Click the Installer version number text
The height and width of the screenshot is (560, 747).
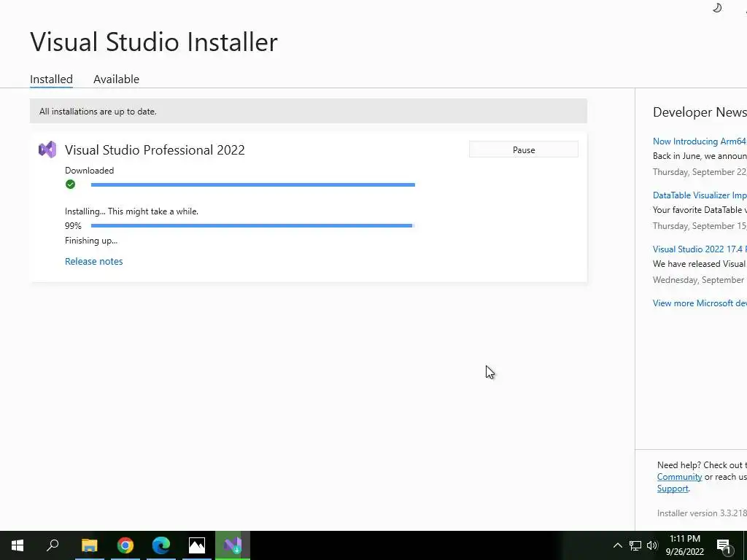pyautogui.click(x=702, y=513)
